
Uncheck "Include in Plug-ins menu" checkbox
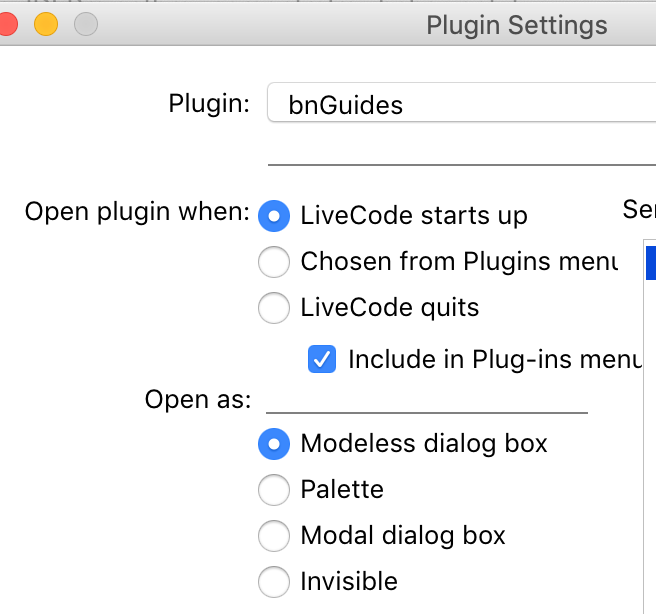coord(322,359)
